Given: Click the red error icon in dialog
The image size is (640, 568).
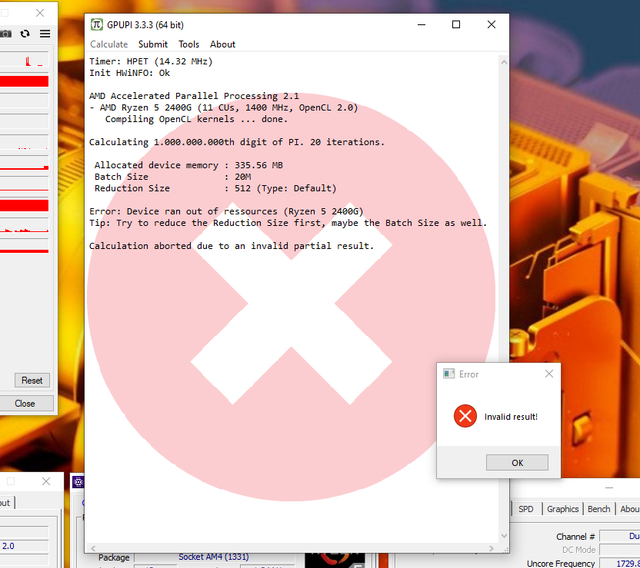Looking at the screenshot, I should [465, 416].
